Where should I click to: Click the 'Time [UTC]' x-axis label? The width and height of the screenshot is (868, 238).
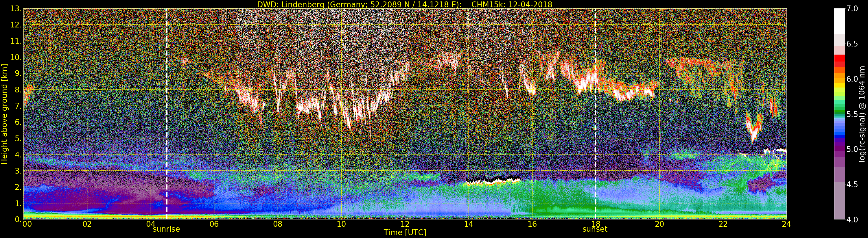click(405, 232)
